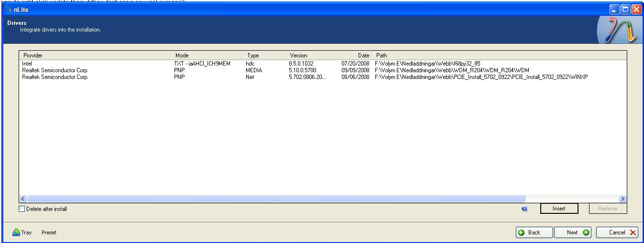This screenshot has width=644, height=243.
Task: Maximize the nLite window
Action: [x=626, y=10]
